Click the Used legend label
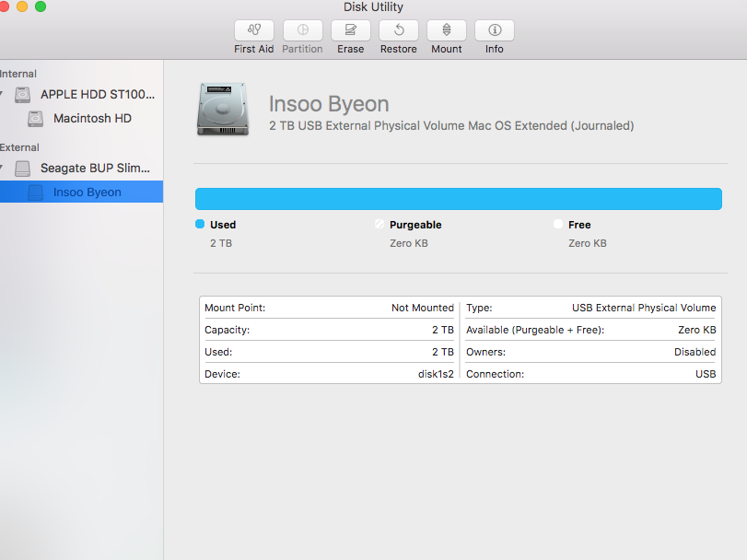This screenshot has height=560, width=747. pyautogui.click(x=223, y=225)
